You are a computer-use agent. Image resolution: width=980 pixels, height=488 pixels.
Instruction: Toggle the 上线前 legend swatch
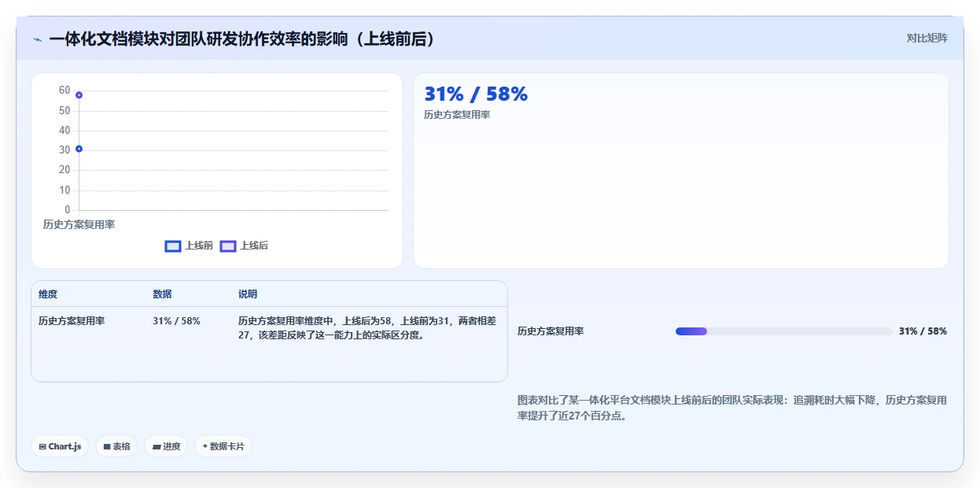coord(173,246)
